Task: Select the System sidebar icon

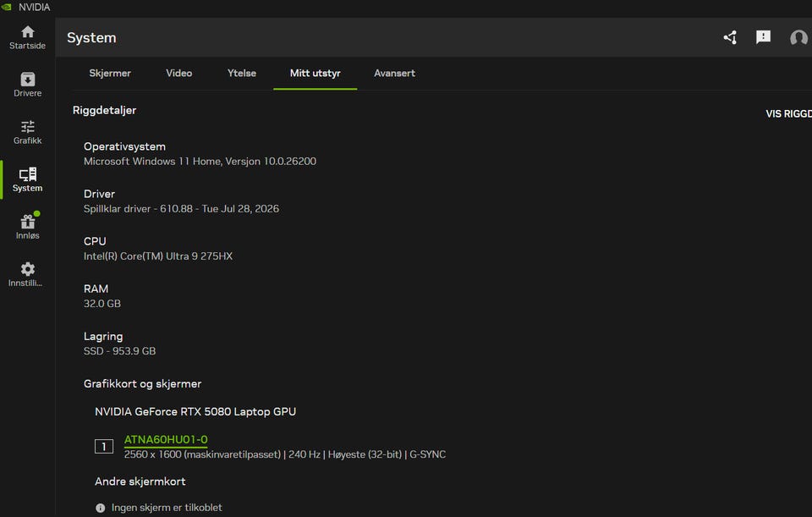Action: coord(27,174)
